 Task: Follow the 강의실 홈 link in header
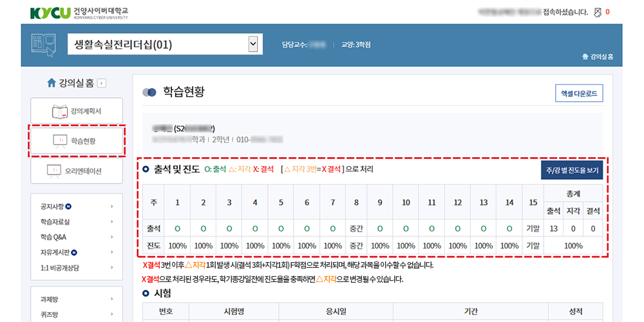coord(597,57)
